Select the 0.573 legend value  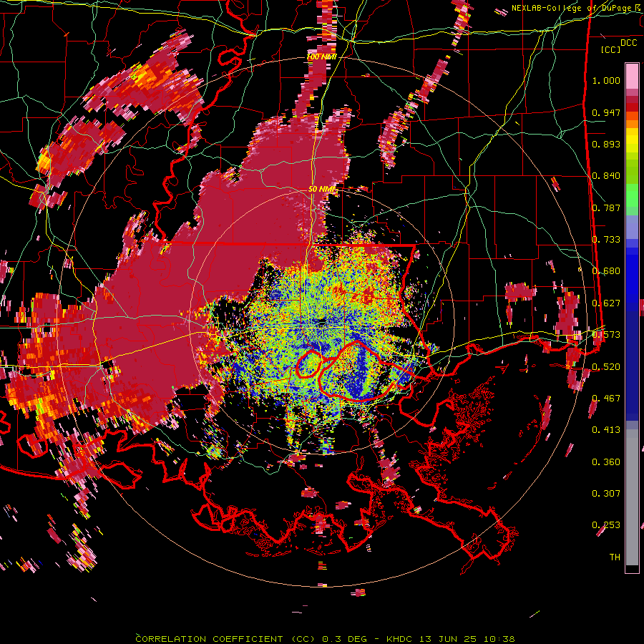[x=606, y=335]
